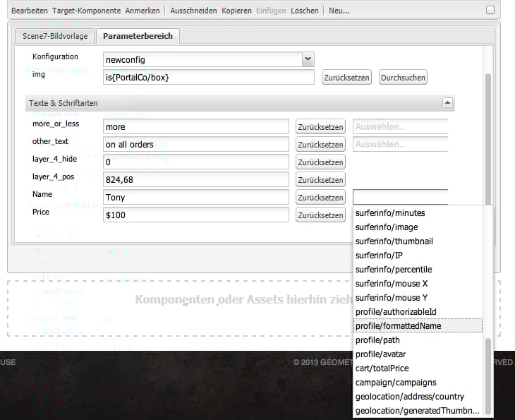Image resolution: width=515 pixels, height=420 pixels.
Task: Click Zurücksetzen button for img
Action: point(346,78)
